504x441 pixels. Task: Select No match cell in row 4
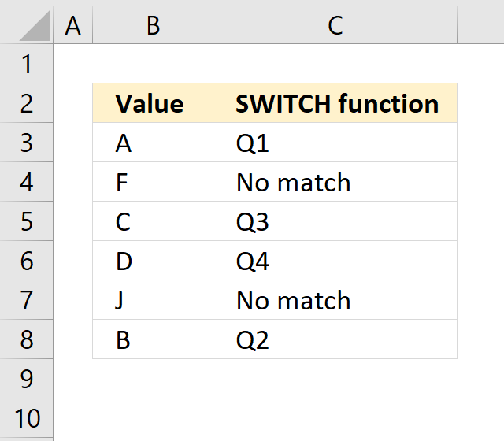[x=335, y=182]
